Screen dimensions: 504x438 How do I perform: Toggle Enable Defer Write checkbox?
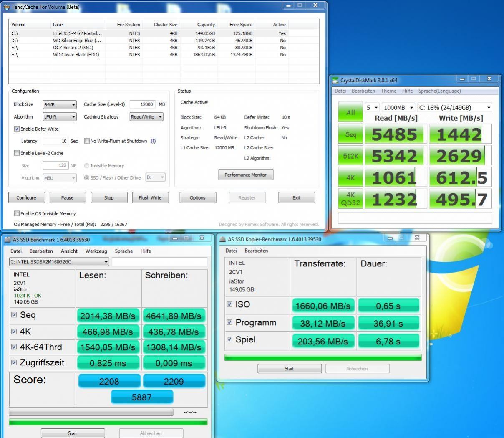coord(17,129)
